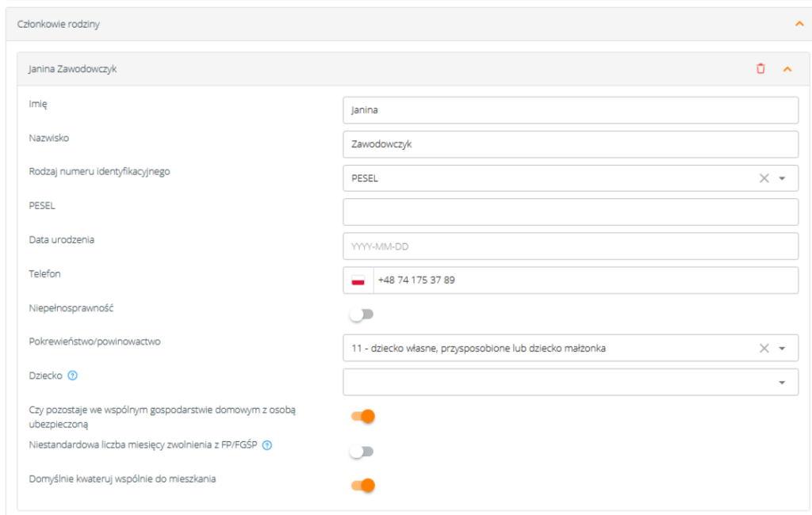The width and height of the screenshot is (812, 515).
Task: Collapse the Członkowie rodziny section
Action: (799, 25)
